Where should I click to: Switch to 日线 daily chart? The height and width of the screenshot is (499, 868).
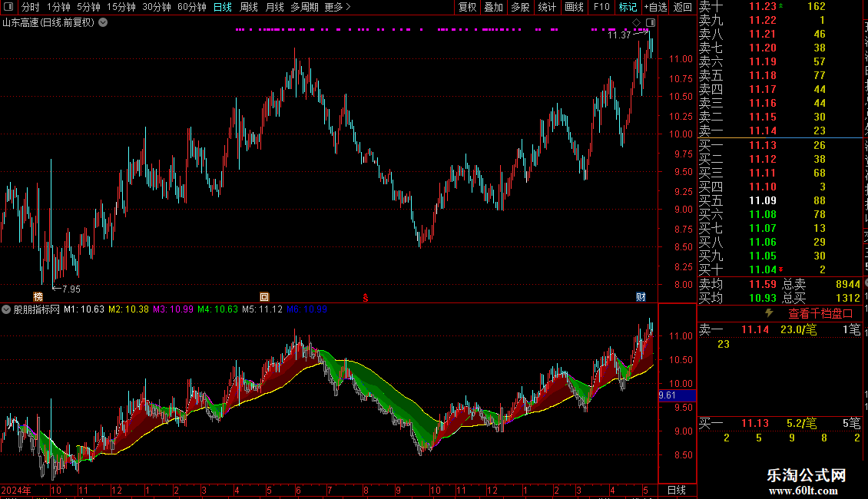(223, 7)
